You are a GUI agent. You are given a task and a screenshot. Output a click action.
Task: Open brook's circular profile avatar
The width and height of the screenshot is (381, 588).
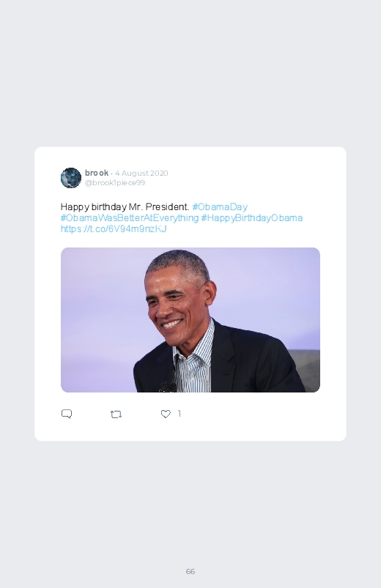pos(71,178)
